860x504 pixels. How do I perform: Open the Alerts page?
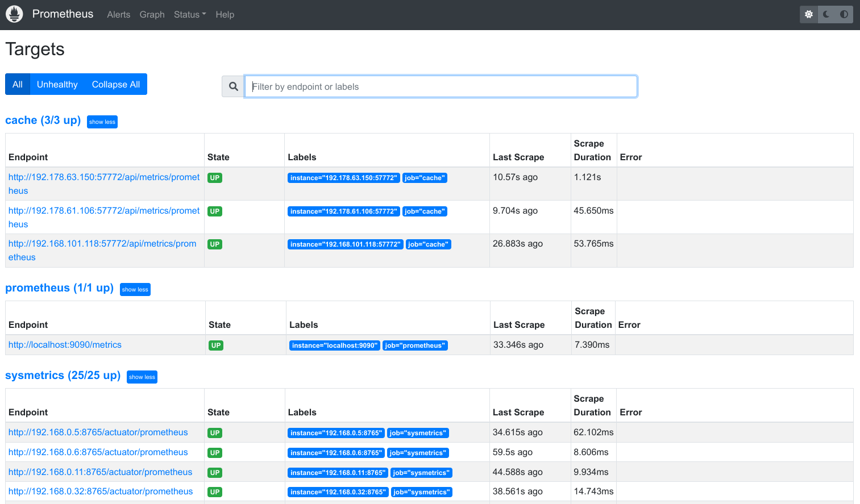click(119, 15)
